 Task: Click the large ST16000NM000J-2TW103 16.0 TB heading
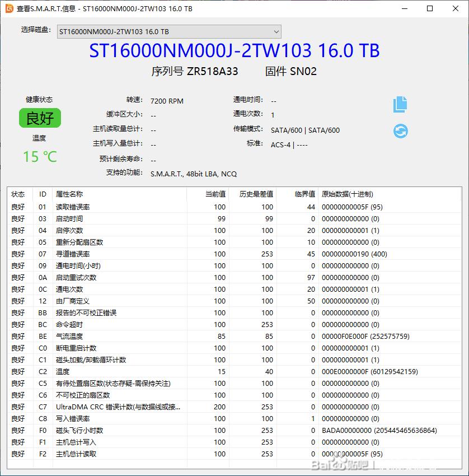(x=234, y=50)
